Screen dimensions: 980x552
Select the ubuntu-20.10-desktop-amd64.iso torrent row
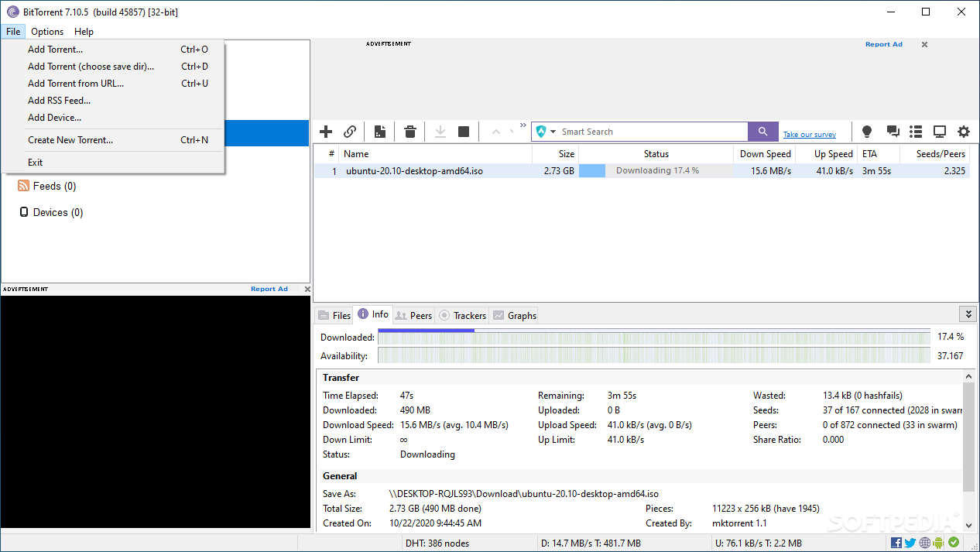641,171
